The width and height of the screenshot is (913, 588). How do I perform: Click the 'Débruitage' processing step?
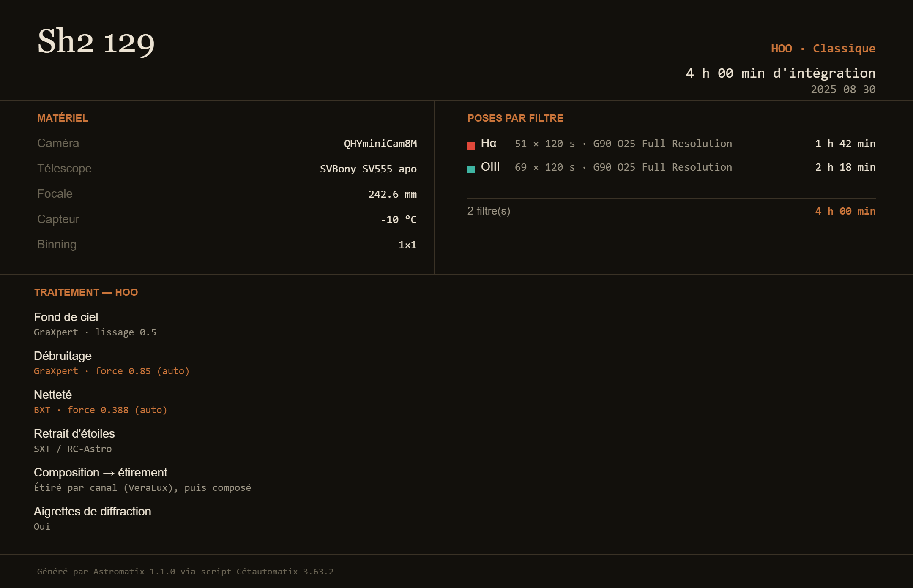[63, 356]
